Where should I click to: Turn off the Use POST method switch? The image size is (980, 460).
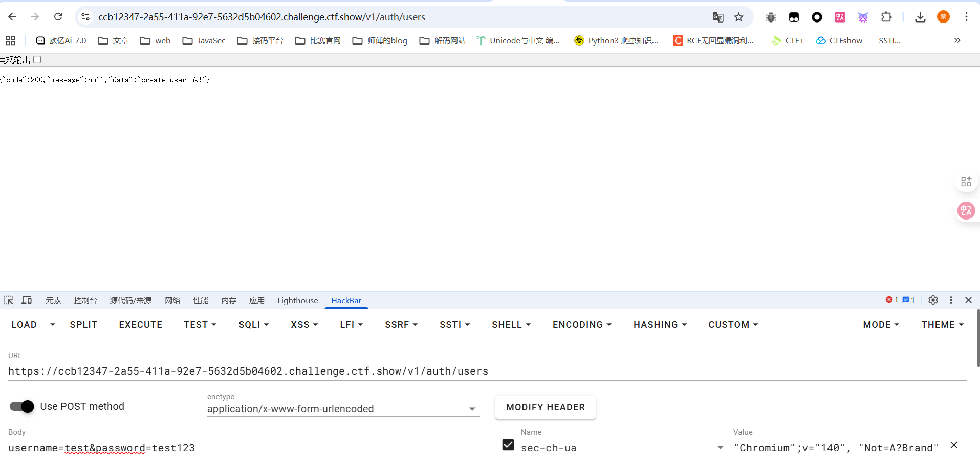tap(22, 406)
